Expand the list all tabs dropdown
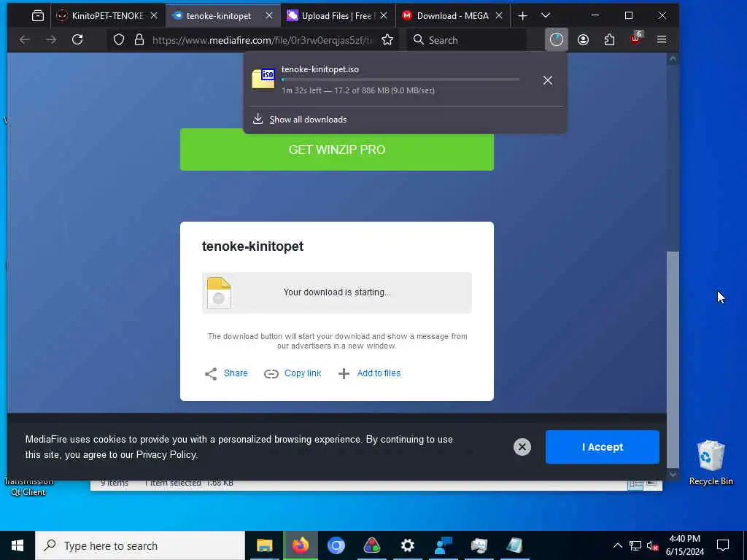This screenshot has width=747, height=560. [546, 16]
